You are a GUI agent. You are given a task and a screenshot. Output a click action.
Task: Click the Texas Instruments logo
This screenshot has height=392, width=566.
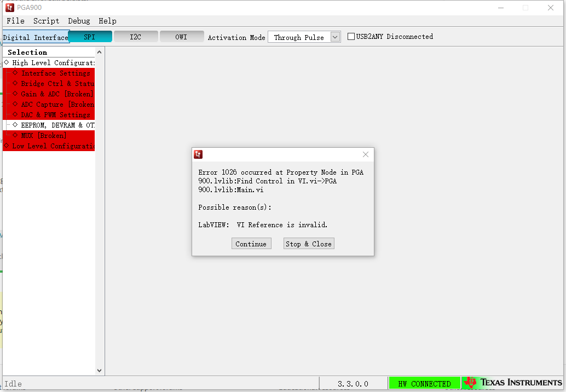[512, 383]
